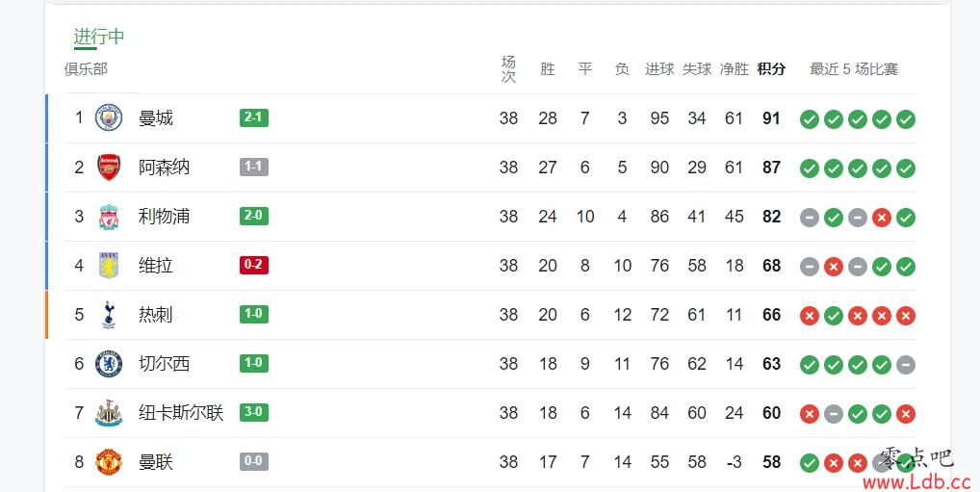The height and width of the screenshot is (492, 980).
Task: Click the Newcastle United club crest
Action: [x=109, y=413]
